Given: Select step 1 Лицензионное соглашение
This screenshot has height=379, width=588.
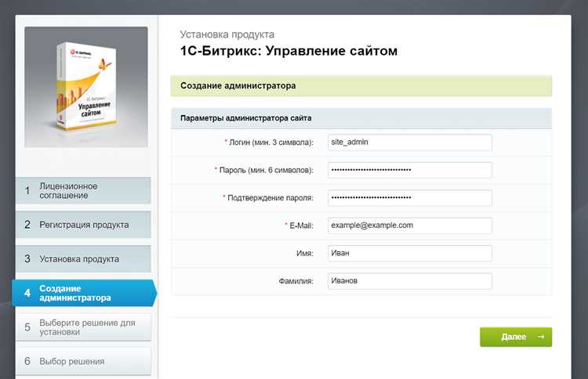Looking at the screenshot, I should click(83, 190).
